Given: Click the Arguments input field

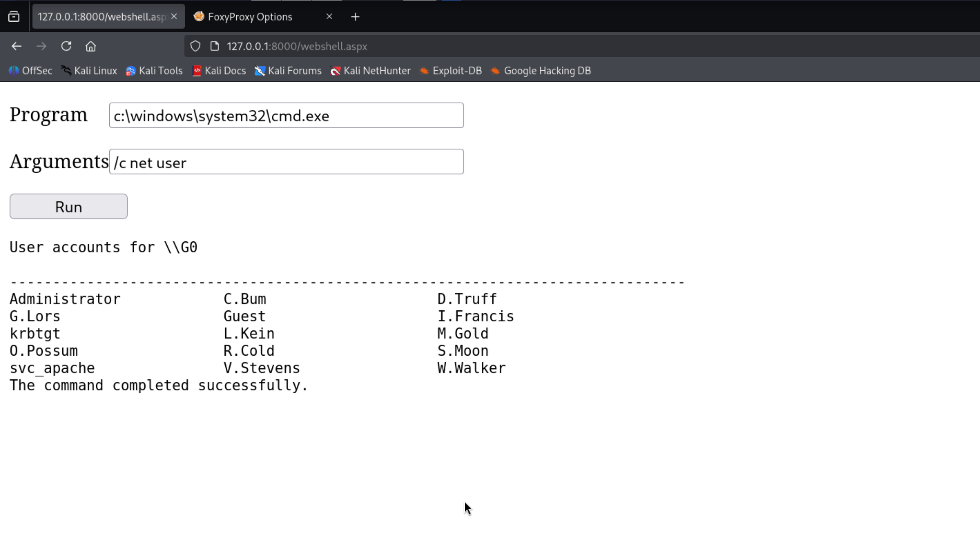Looking at the screenshot, I should 286,162.
